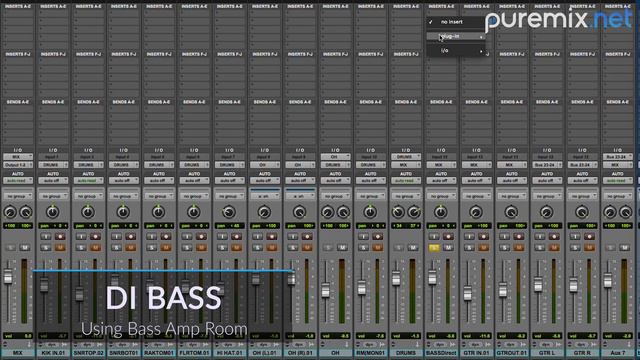The height and width of the screenshot is (360, 640).
Task: Mute the BASSDirect track
Action: [x=448, y=247]
